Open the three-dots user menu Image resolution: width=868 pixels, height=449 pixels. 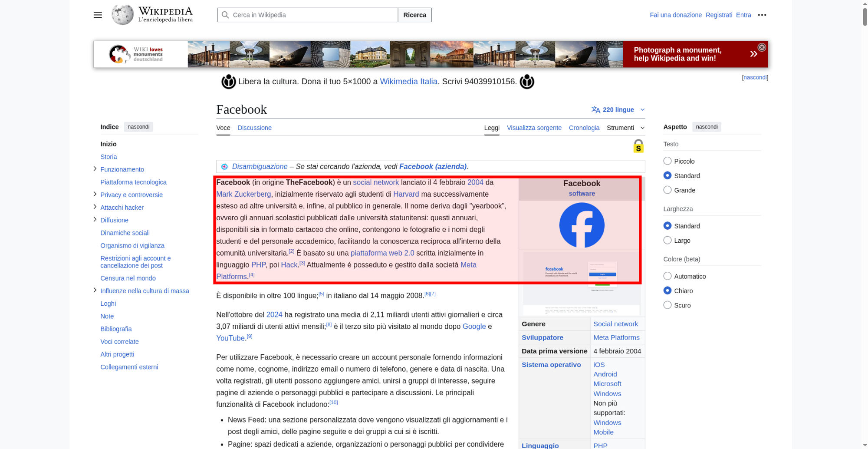point(762,15)
